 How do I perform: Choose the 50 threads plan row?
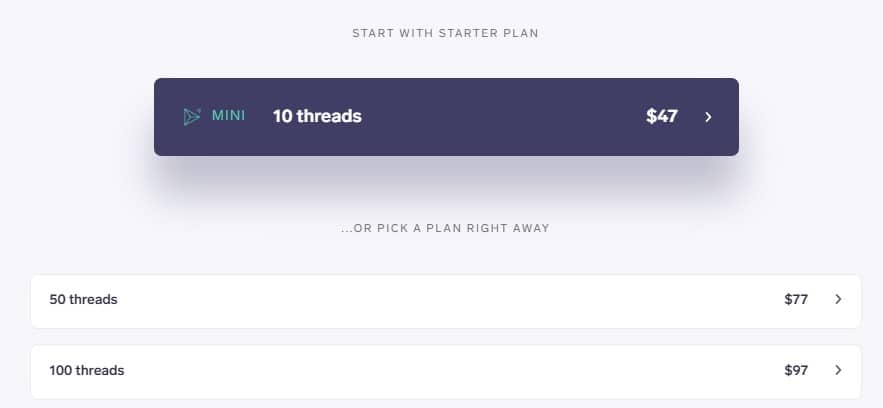[x=445, y=301]
